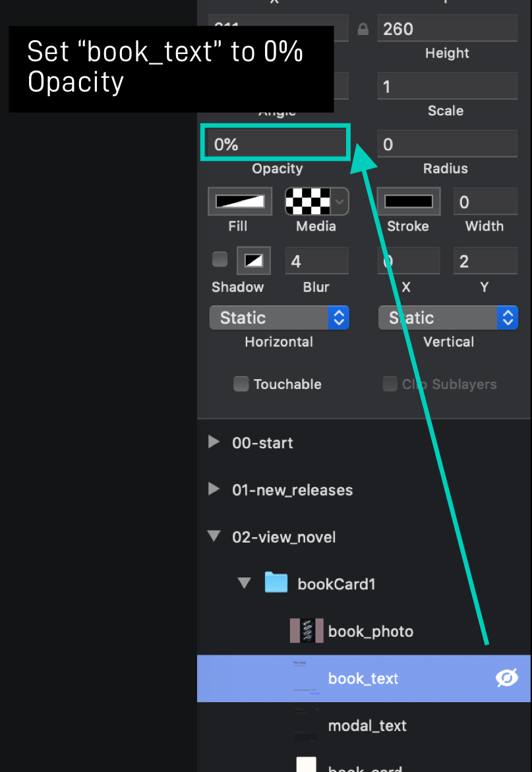Select the book_text layer
Image resolution: width=532 pixels, height=772 pixels.
coord(363,678)
